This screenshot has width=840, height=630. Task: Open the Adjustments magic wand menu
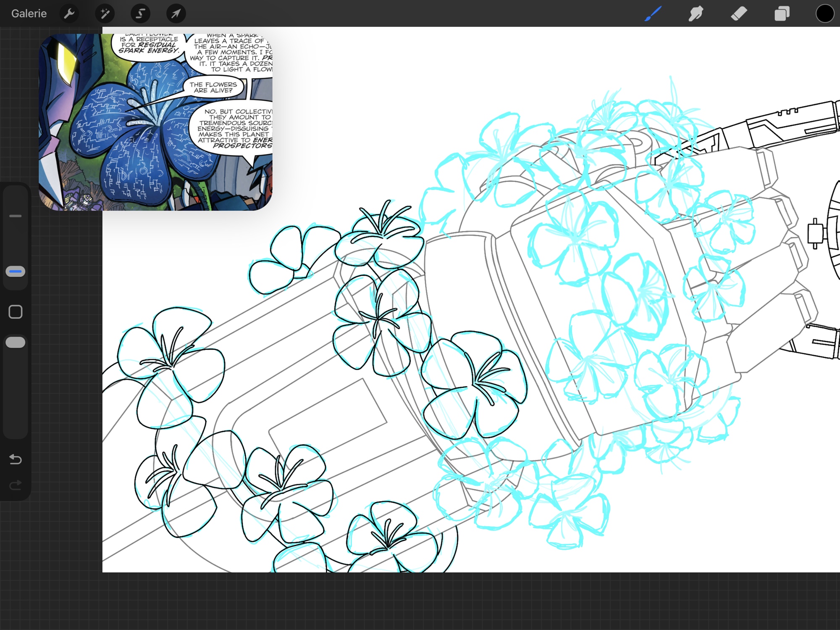(105, 13)
